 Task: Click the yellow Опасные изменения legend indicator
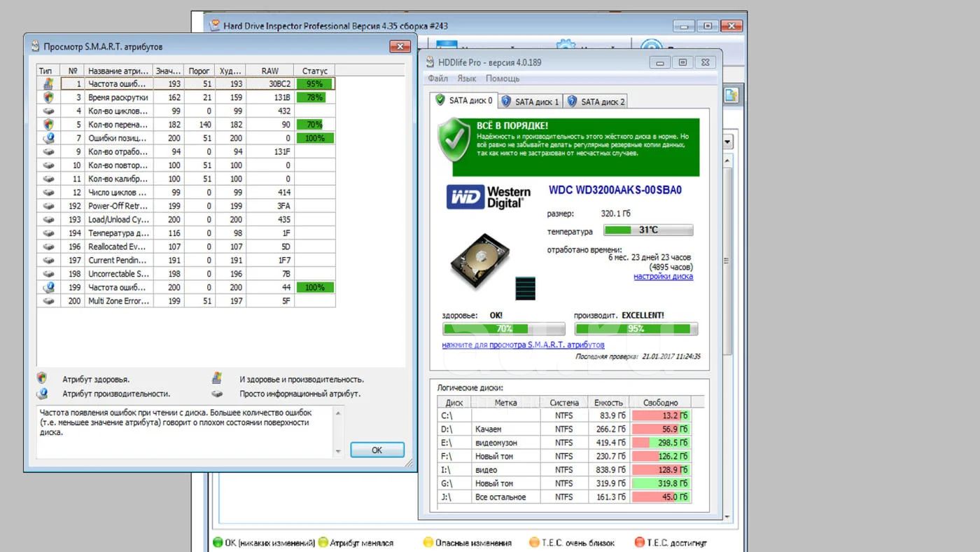tap(428, 542)
